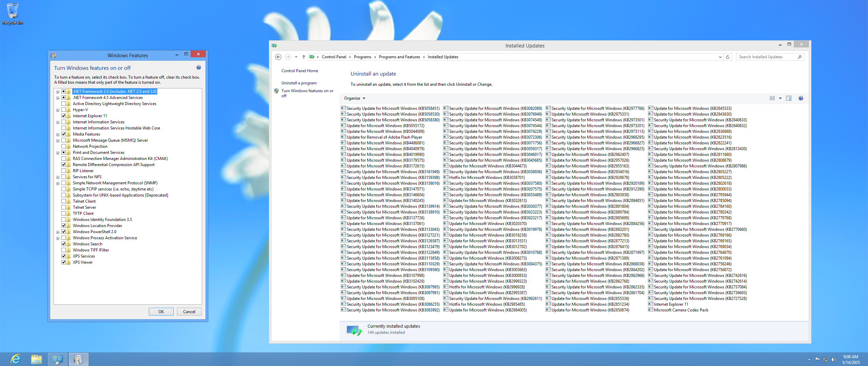Click the icon beside Update for Removal of Adobe Flash Player
This screenshot has width=868, height=366.
(343, 137)
